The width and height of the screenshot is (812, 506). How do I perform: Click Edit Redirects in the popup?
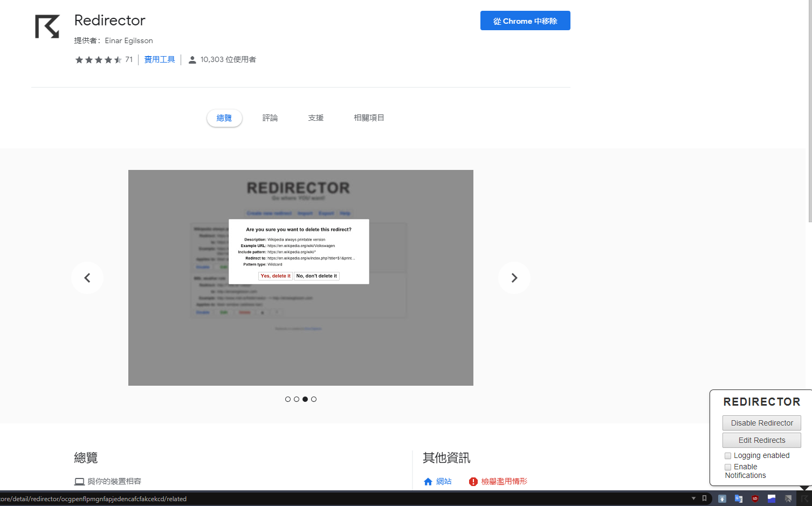point(762,440)
